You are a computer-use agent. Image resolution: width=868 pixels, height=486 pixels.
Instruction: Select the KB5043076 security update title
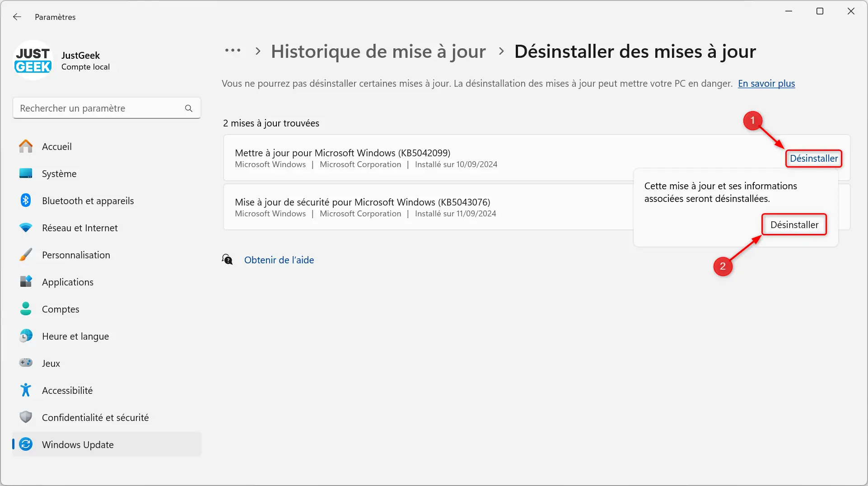pyautogui.click(x=363, y=202)
